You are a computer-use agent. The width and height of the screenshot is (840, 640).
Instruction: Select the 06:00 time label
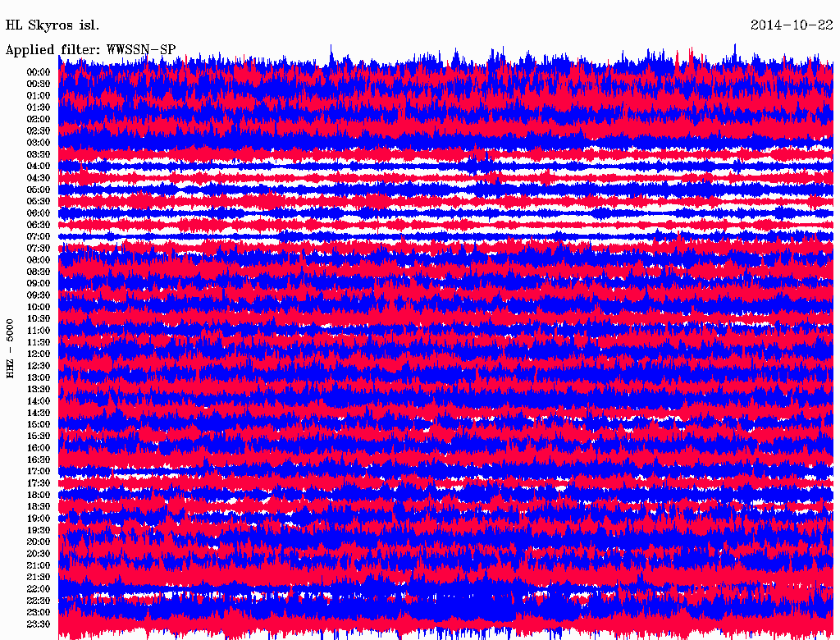click(38, 213)
